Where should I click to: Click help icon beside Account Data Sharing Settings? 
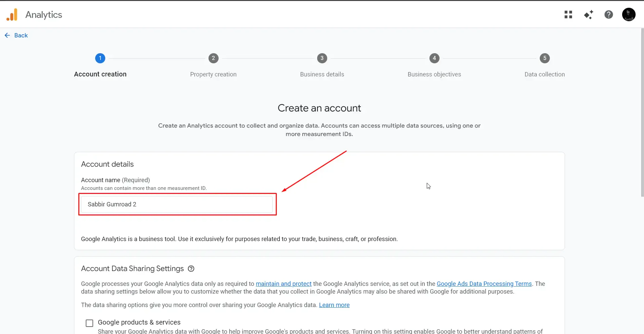[191, 269]
